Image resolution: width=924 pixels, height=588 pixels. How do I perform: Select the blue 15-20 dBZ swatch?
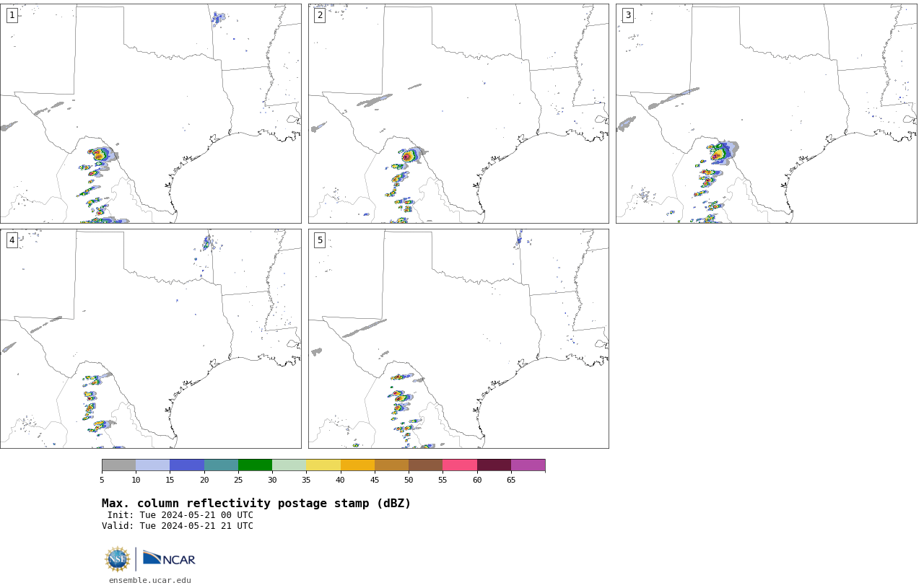point(187,465)
